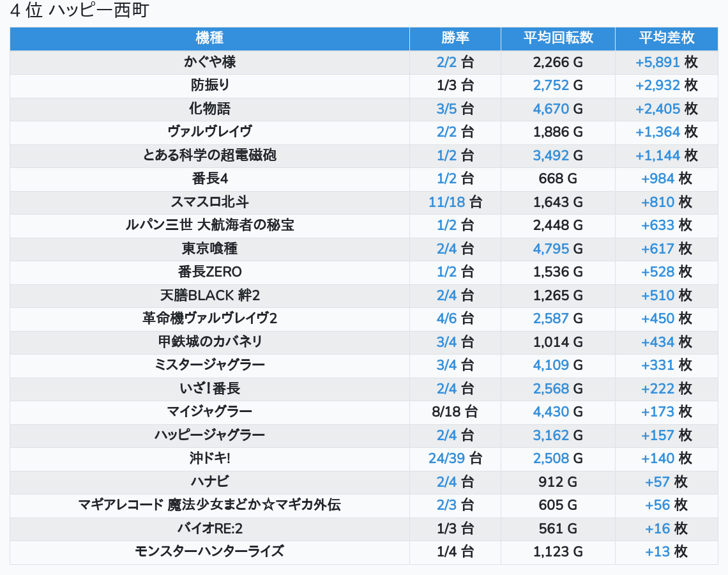728x575 pixels.
Task: Select the マイジャグラー machine name
Action: [x=209, y=411]
